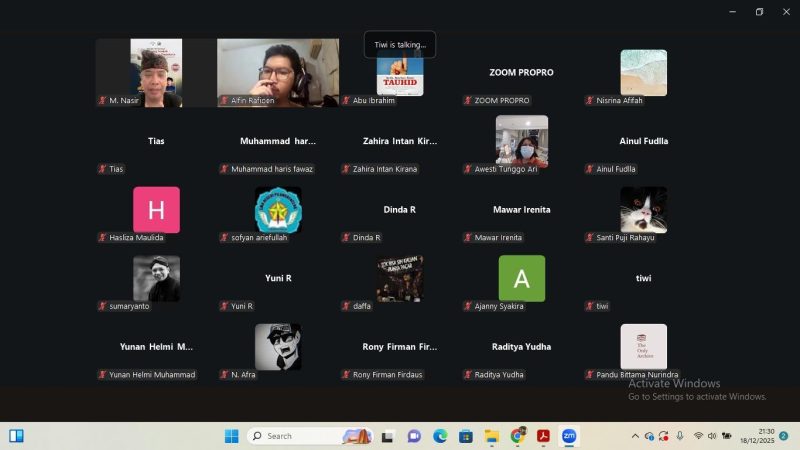Click the "Tiwi is talking..." indicator
This screenshot has width=800, height=450.
point(400,45)
